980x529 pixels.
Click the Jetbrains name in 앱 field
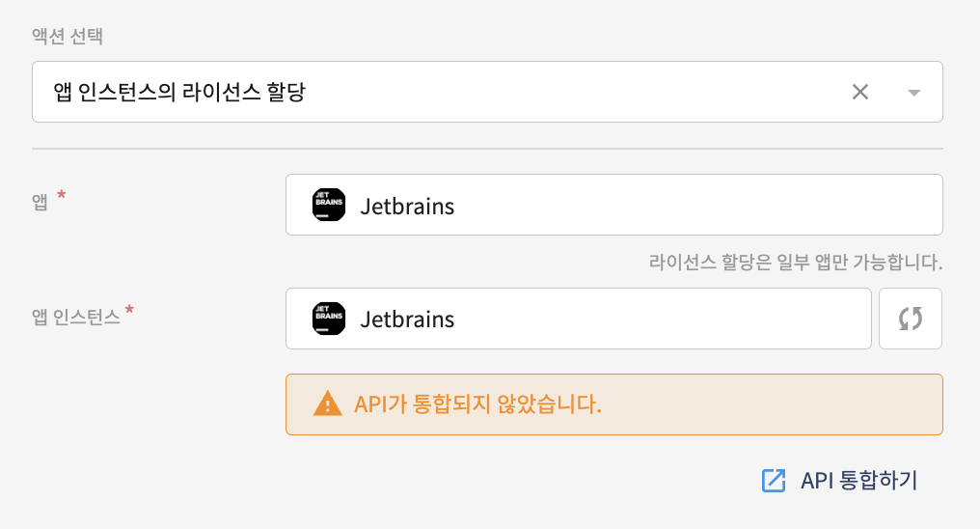pos(407,206)
